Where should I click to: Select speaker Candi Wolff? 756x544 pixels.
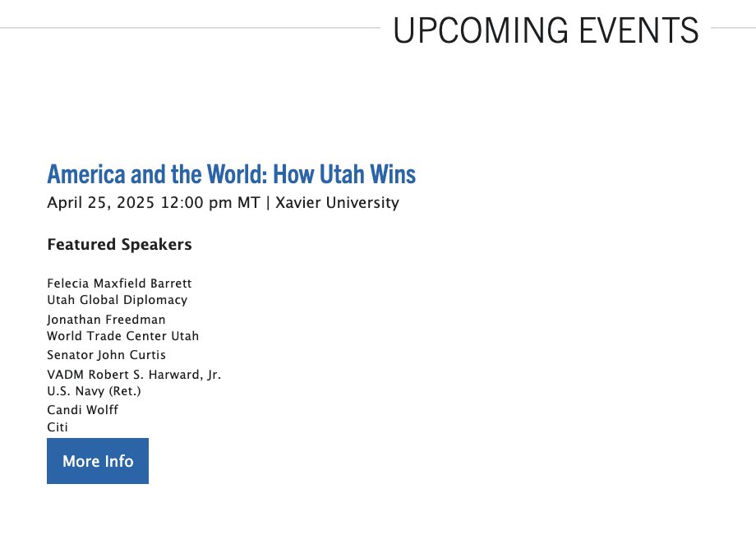83,409
